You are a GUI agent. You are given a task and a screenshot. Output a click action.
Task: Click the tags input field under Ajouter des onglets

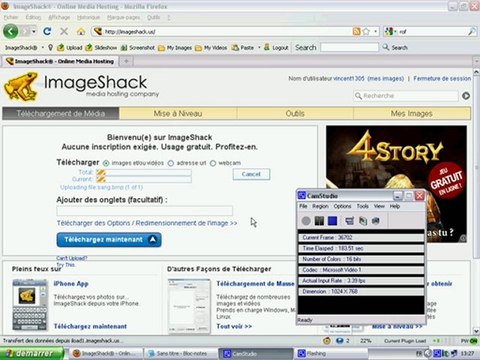click(x=145, y=211)
